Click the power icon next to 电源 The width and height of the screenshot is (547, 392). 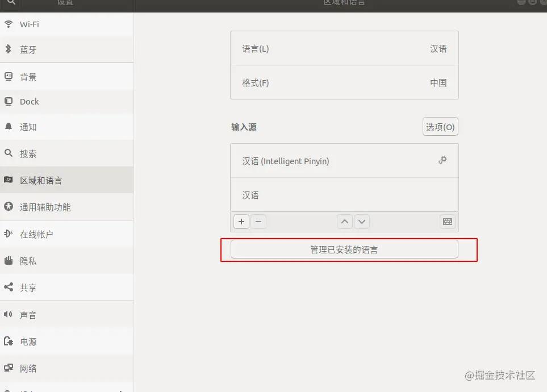(x=9, y=341)
